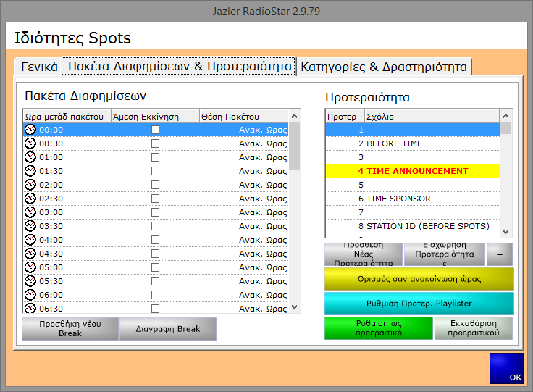This screenshot has height=392, width=533.
Task: Click the clock icon for break 00:00
Action: pos(30,130)
